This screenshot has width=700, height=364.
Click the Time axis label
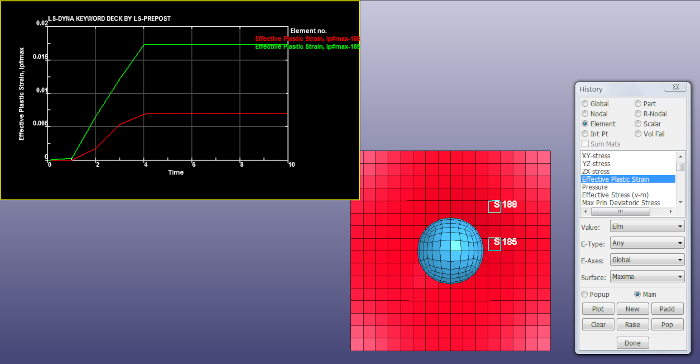pyautogui.click(x=175, y=172)
